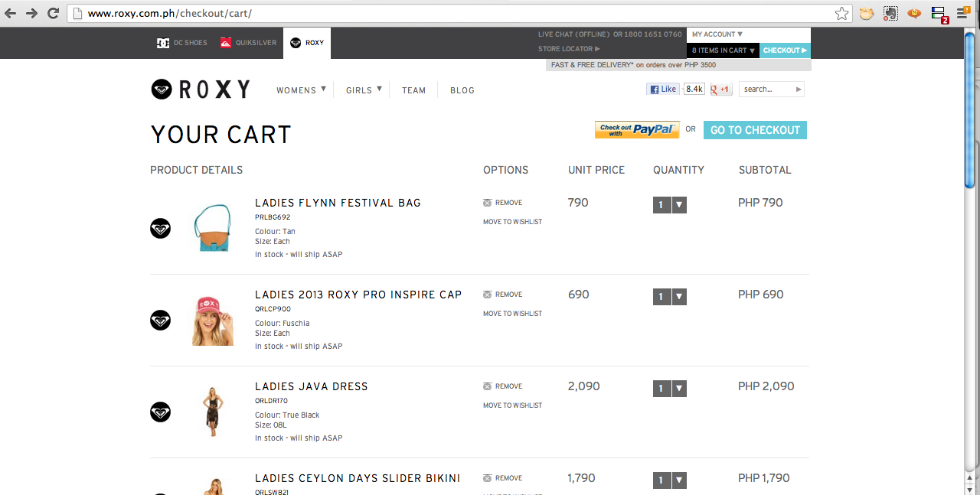Click the Store Locator link
This screenshot has height=495, width=980.
click(x=569, y=49)
